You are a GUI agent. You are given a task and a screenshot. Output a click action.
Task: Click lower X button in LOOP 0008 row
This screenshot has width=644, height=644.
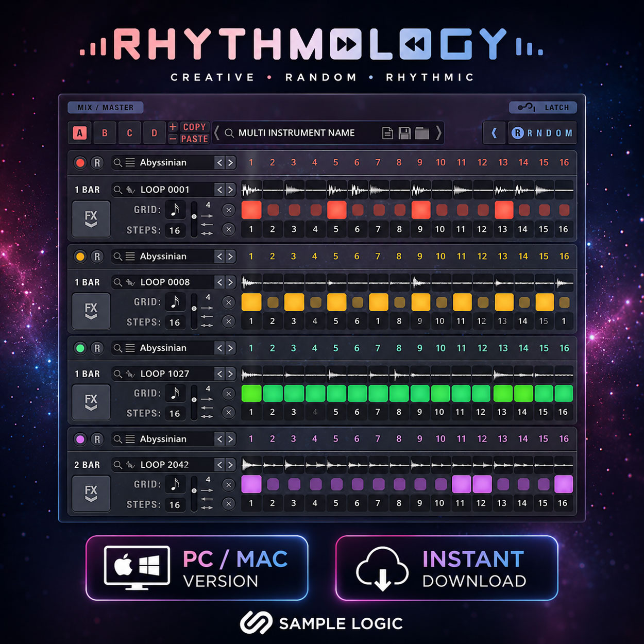229,321
